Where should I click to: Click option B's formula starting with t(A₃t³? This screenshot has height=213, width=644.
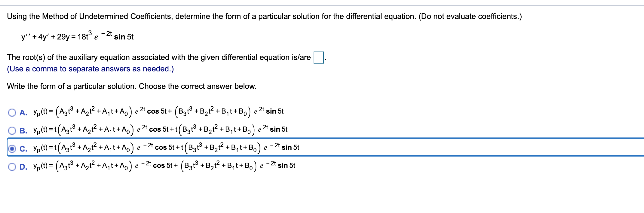160,130
